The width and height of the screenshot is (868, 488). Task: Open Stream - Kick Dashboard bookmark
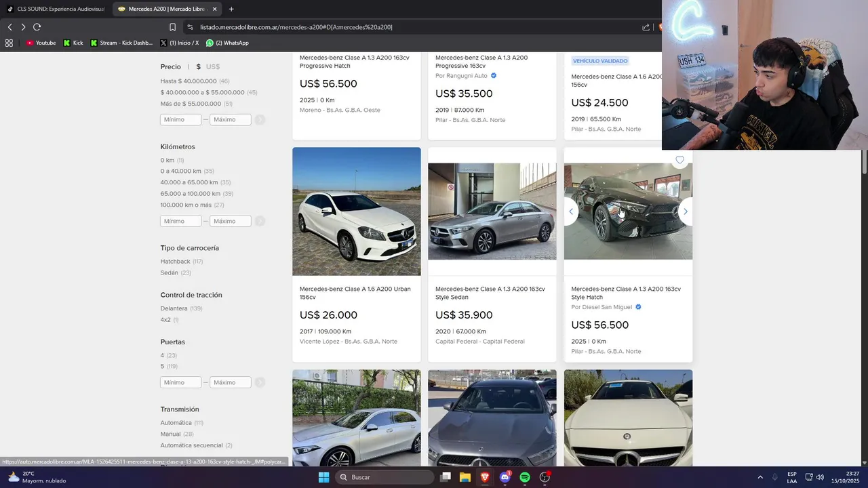[122, 43]
